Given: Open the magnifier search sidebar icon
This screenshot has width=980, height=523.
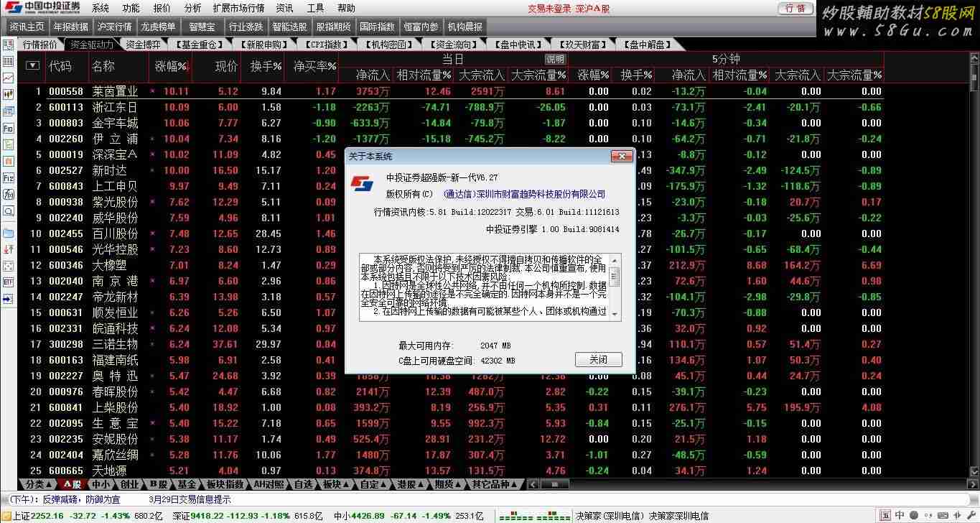Looking at the screenshot, I should [x=9, y=210].
